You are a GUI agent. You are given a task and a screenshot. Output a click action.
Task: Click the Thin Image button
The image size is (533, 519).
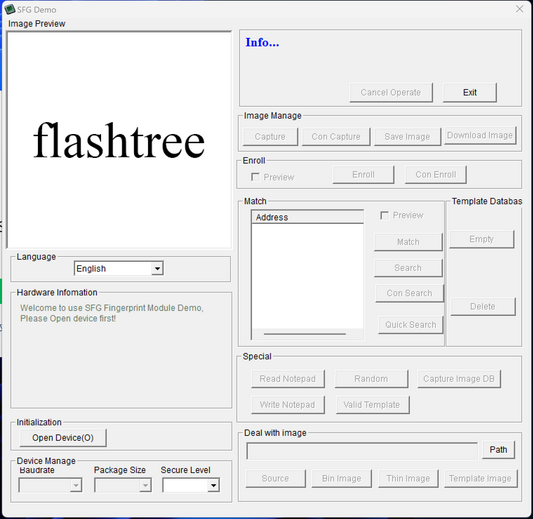[x=408, y=479]
